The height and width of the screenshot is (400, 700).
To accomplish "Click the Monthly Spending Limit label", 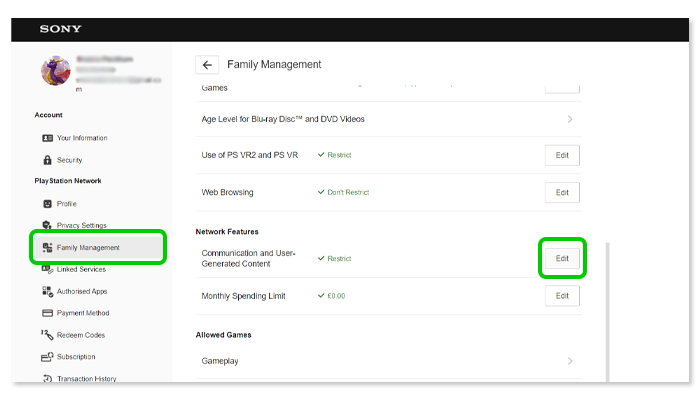I will pos(243,296).
